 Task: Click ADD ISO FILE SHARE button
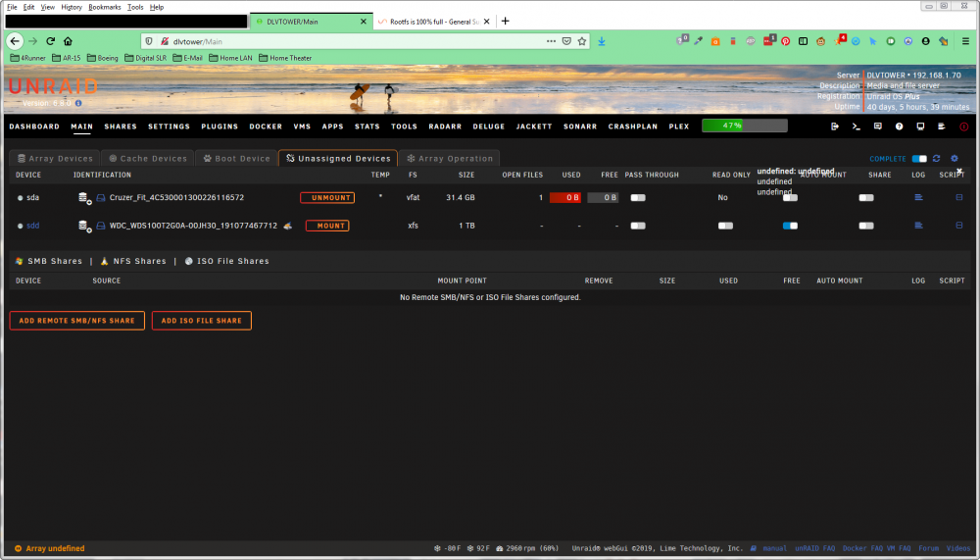[201, 321]
